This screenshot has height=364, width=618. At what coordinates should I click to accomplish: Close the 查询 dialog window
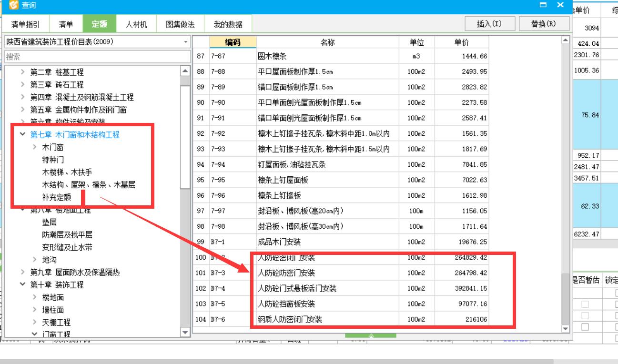click(560, 5)
